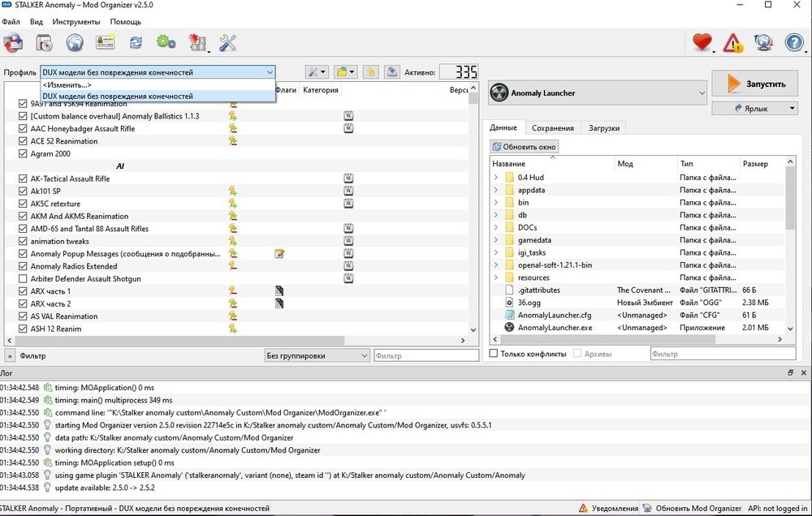This screenshot has width=812, height=516.
Task: Open the Инструменты menu
Action: pyautogui.click(x=76, y=22)
